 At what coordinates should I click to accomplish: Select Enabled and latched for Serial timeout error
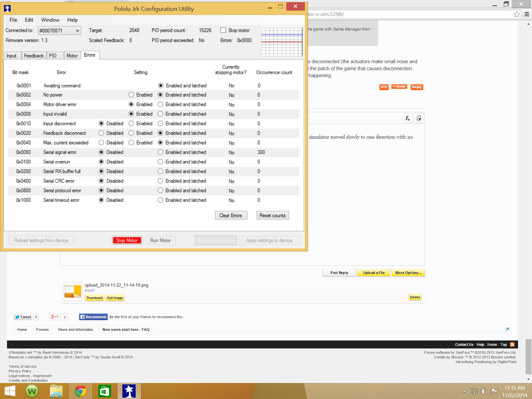click(160, 200)
